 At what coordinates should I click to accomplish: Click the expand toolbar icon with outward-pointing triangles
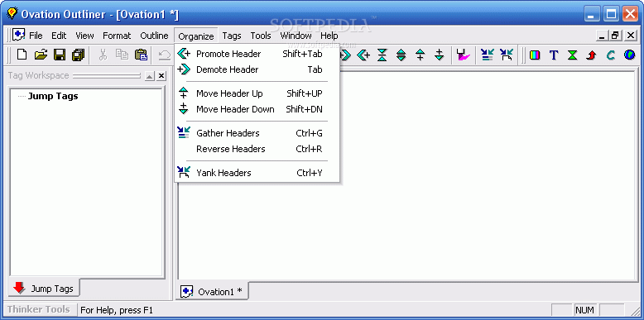(401, 55)
